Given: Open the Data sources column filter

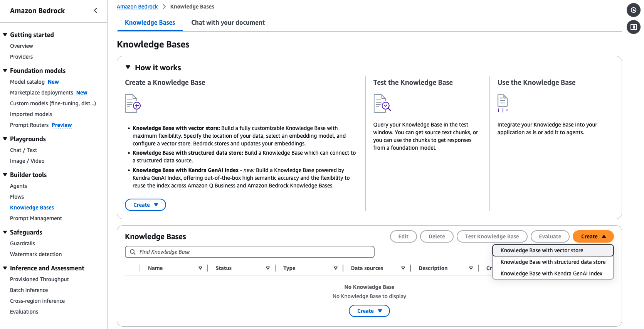Looking at the screenshot, I should pos(403,268).
